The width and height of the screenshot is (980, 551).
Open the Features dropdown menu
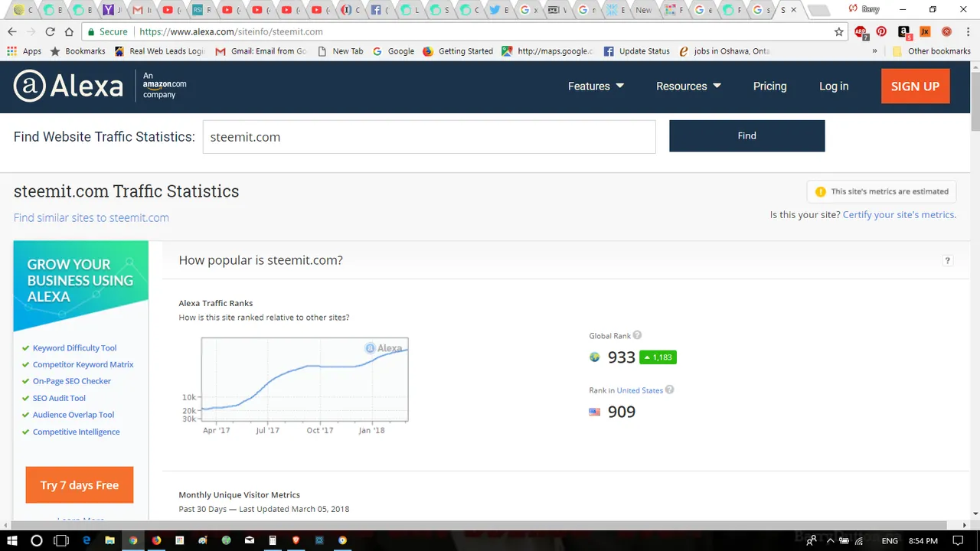click(x=596, y=86)
